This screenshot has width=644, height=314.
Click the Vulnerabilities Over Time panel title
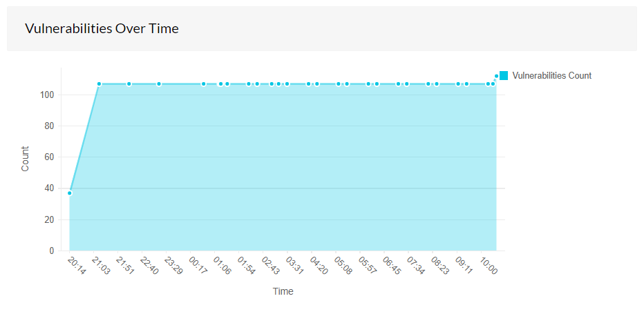tap(102, 29)
